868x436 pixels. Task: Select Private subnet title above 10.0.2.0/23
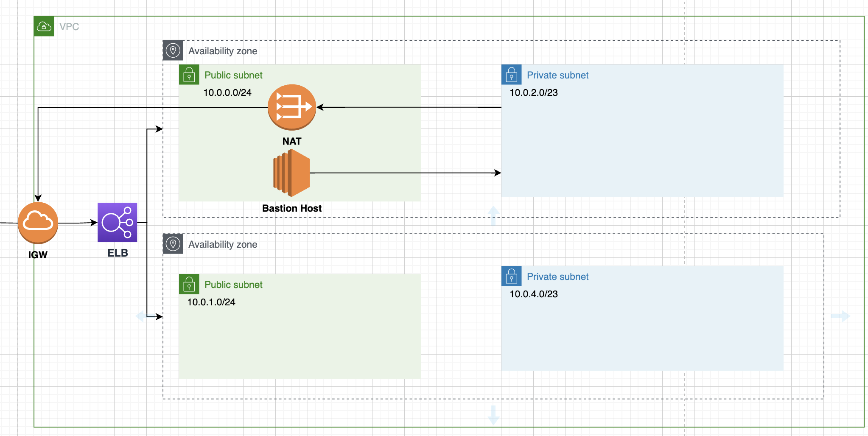tap(557, 75)
